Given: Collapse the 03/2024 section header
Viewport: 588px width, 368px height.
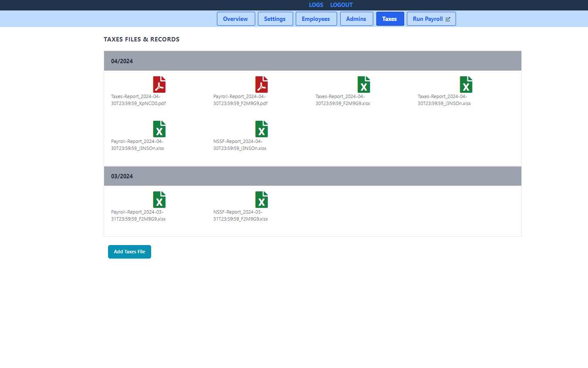Looking at the screenshot, I should [x=312, y=176].
